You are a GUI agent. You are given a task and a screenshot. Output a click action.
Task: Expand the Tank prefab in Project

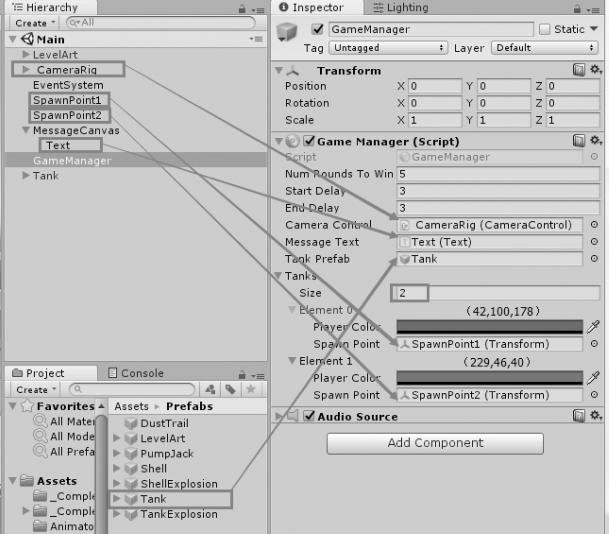[117, 498]
